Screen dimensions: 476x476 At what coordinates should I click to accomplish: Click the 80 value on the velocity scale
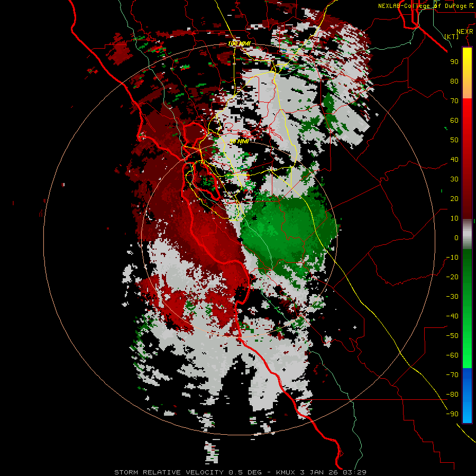454,81
